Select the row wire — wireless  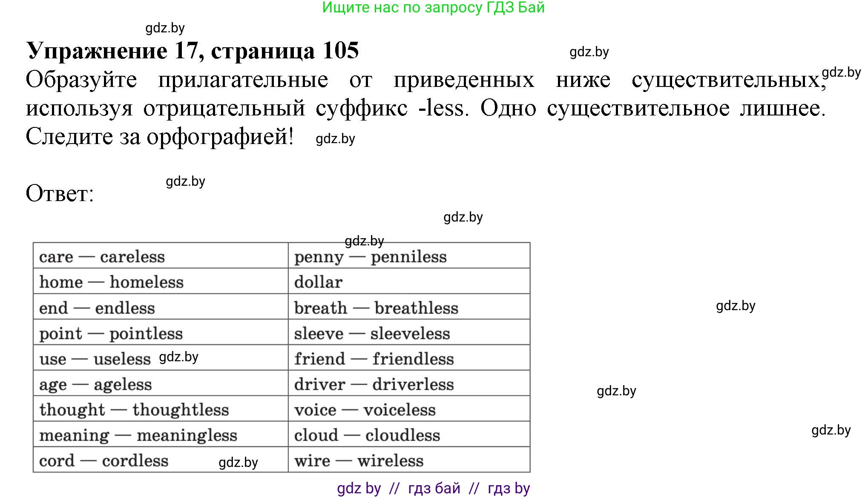pos(359,461)
